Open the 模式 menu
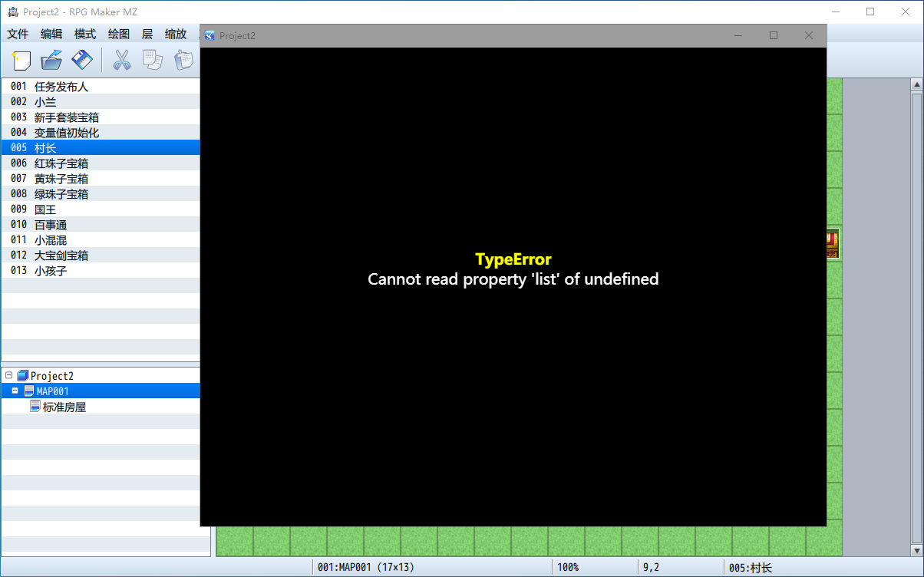This screenshot has width=924, height=577. pos(85,34)
